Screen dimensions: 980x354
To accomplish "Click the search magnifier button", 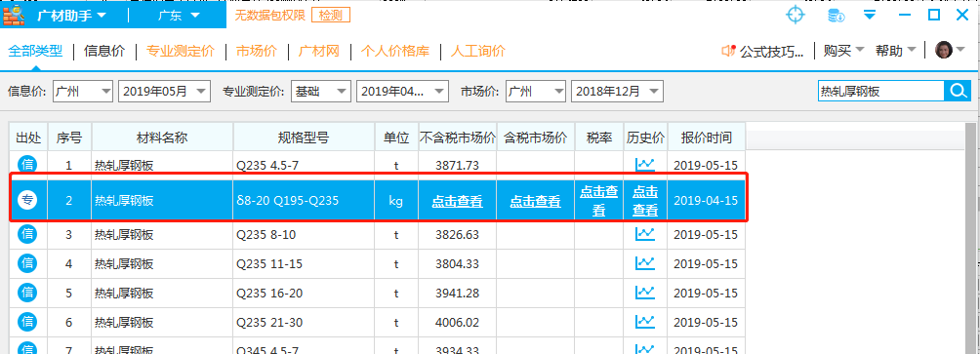I will point(958,91).
